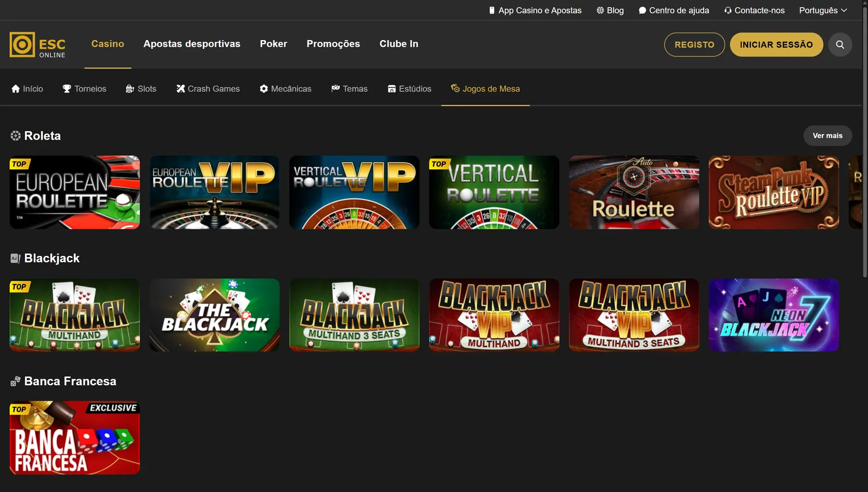This screenshot has height=492, width=868.
Task: Open Contacte-nos link
Action: pyautogui.click(x=754, y=10)
